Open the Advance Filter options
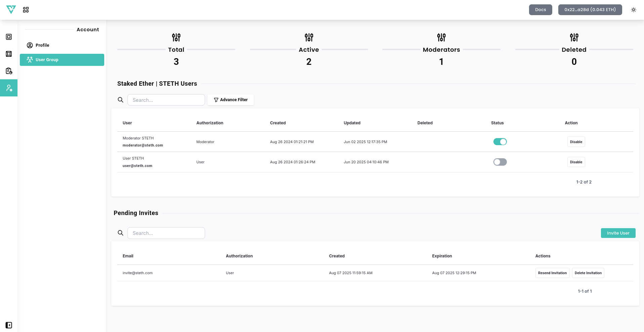The width and height of the screenshot is (644, 332). (231, 100)
